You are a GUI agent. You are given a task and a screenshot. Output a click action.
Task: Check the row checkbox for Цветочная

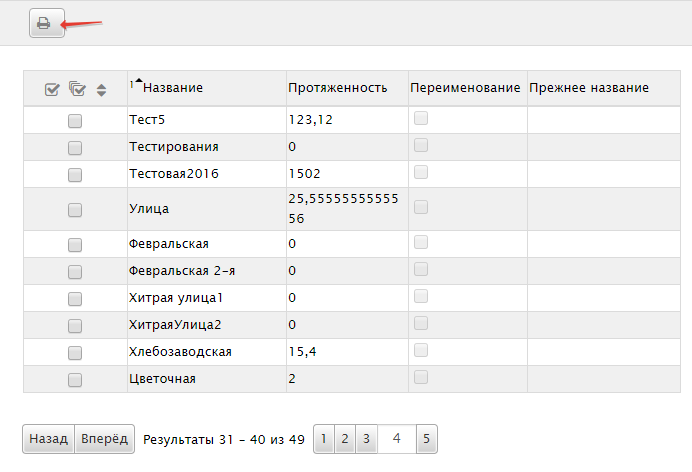(x=75, y=380)
